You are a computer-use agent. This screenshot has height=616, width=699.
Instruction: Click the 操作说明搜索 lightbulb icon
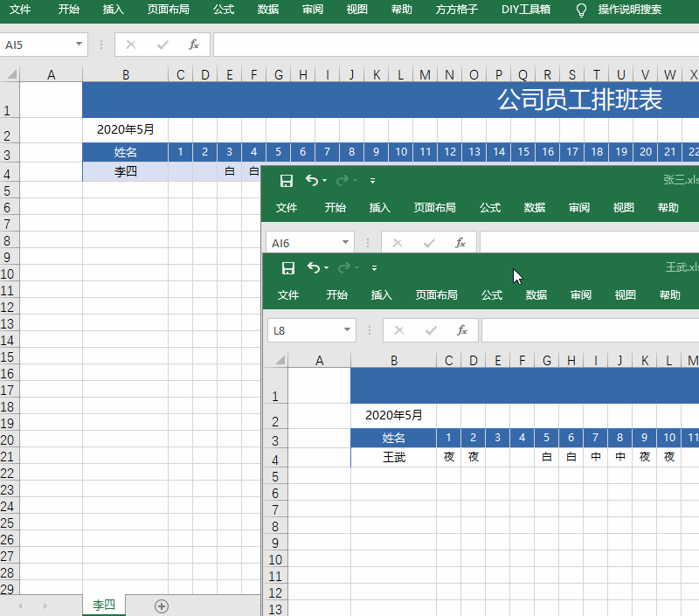coord(579,11)
